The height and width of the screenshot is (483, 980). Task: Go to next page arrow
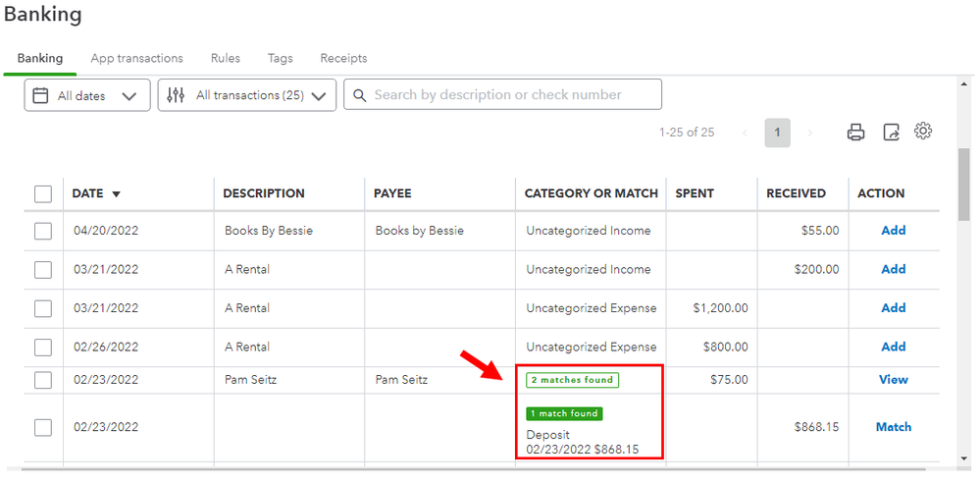pyautogui.click(x=809, y=133)
